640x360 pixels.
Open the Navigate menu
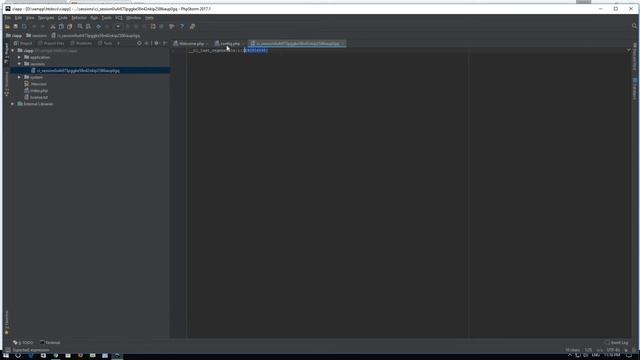click(x=46, y=18)
